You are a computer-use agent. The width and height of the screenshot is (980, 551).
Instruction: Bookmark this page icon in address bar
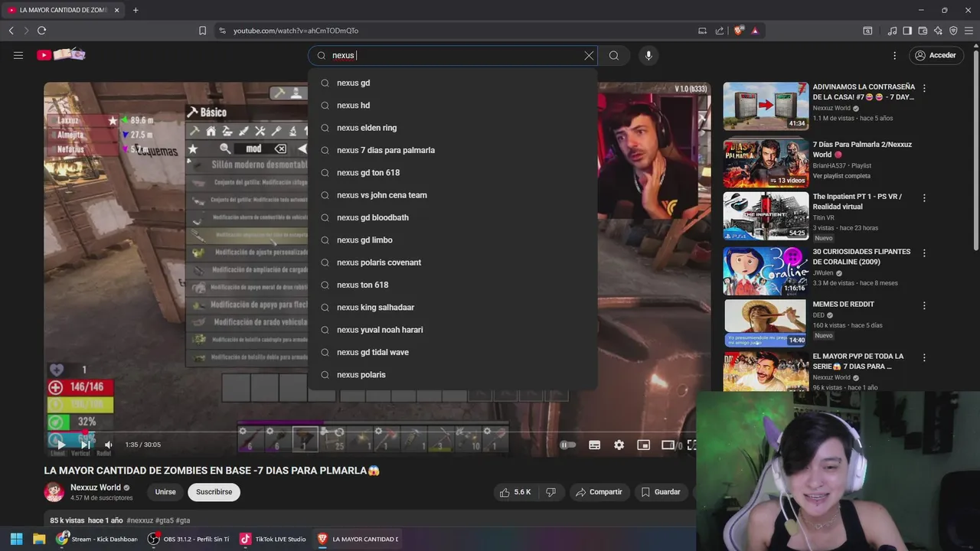tap(202, 31)
